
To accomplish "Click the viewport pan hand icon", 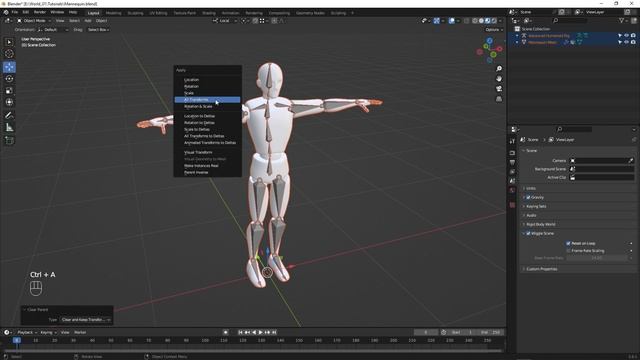I will 499,78.
